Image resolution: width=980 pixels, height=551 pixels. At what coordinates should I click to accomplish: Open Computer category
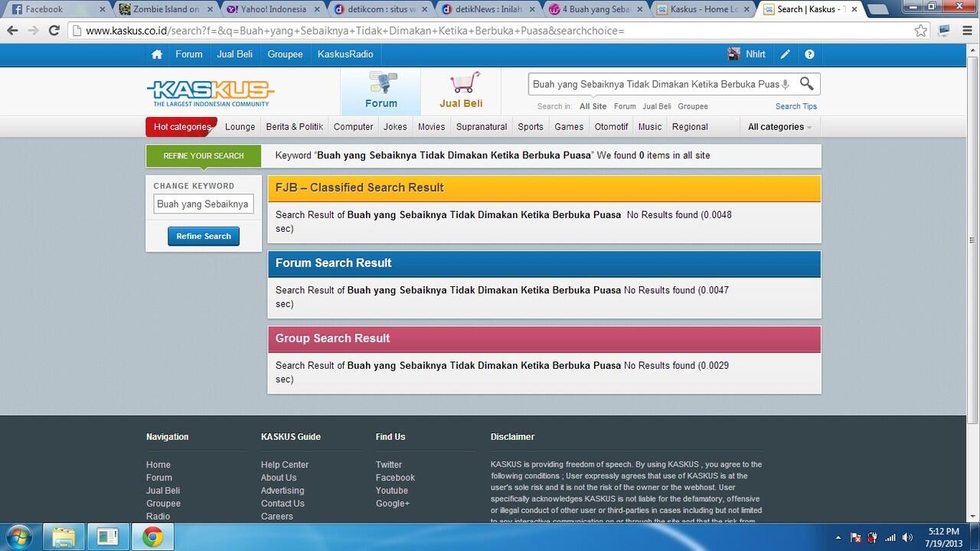click(354, 127)
